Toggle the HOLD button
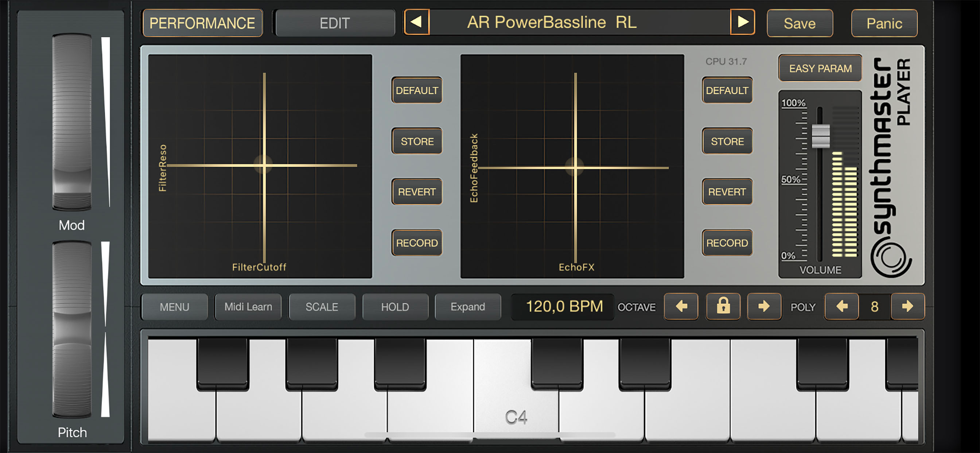Screen dimensions: 980x453 [395, 307]
